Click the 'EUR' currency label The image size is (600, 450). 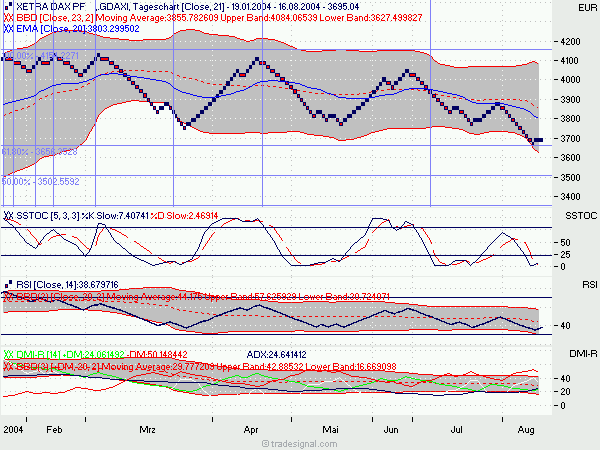(x=587, y=8)
